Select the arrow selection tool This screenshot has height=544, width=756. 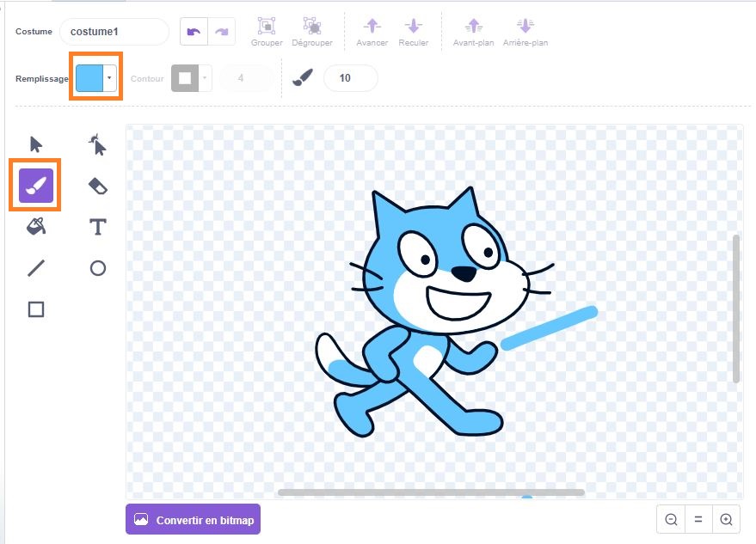(35, 144)
